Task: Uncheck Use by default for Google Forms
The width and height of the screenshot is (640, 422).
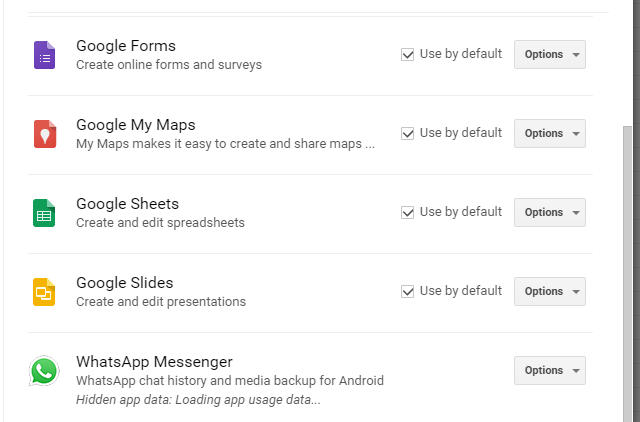Action: pos(407,54)
